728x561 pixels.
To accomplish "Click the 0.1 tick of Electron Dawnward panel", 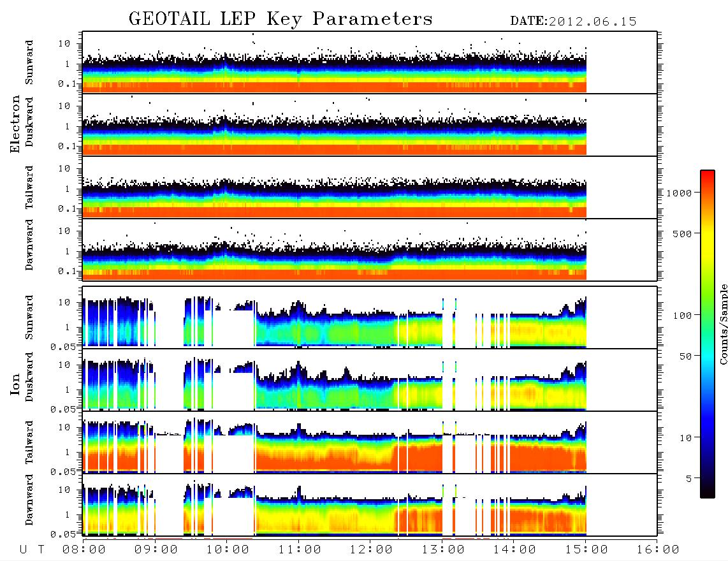I will point(68,271).
